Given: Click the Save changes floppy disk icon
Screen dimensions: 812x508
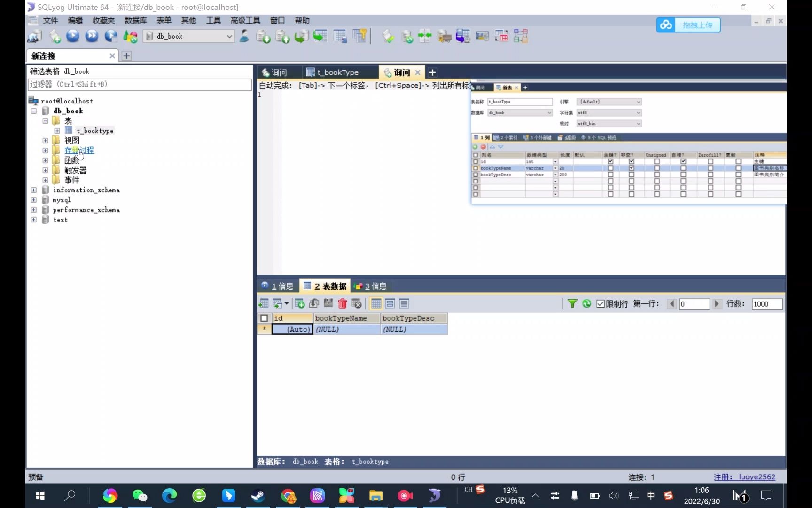Looking at the screenshot, I should tap(328, 303).
